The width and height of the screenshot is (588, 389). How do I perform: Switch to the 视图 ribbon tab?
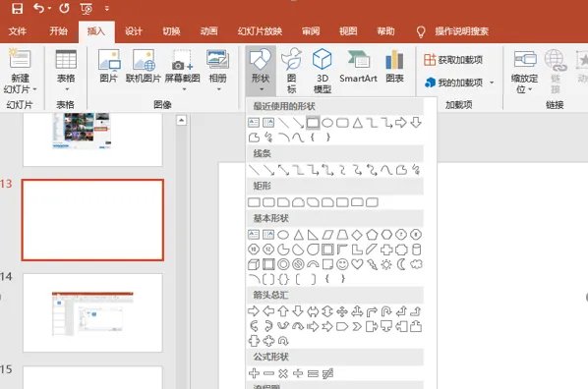[348, 31]
